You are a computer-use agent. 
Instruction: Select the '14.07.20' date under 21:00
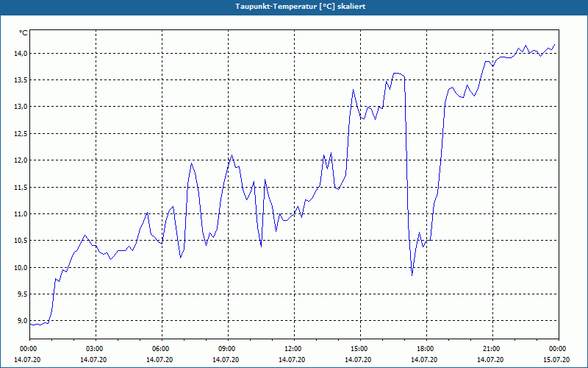click(x=490, y=360)
